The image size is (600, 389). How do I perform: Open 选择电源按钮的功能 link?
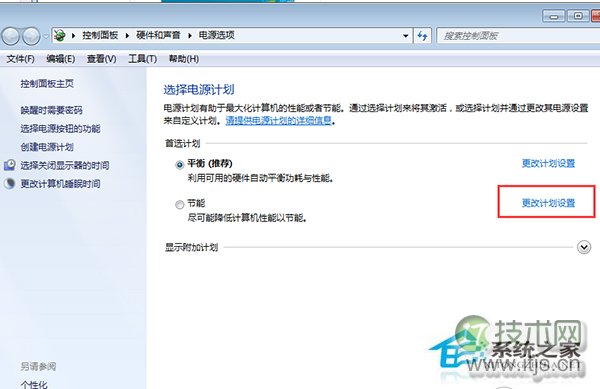pyautogui.click(x=60, y=129)
